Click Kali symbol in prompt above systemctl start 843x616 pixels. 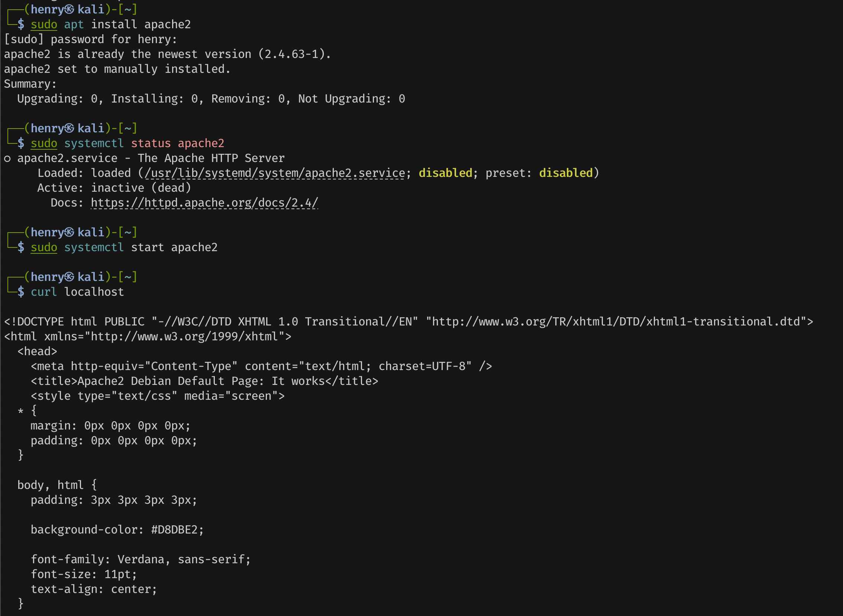(x=69, y=232)
